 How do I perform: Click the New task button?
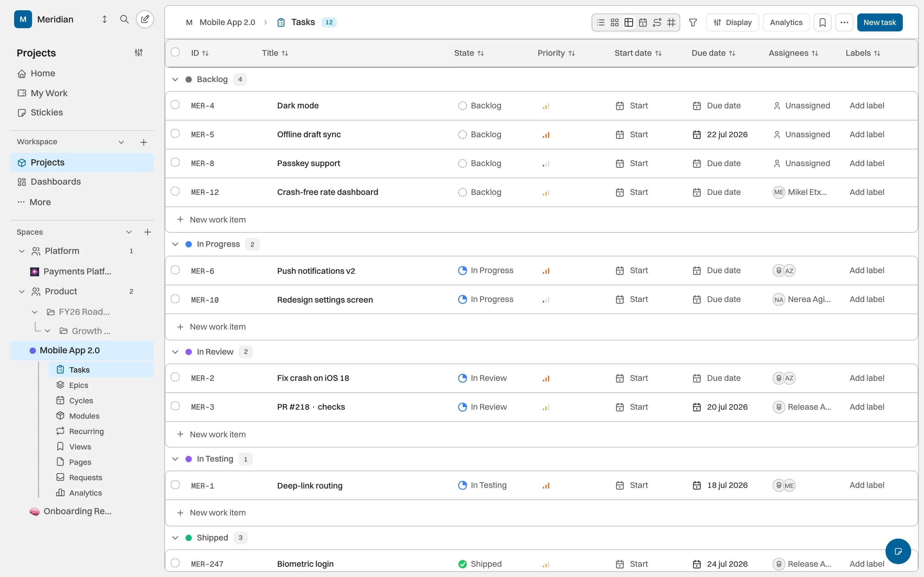(x=880, y=22)
